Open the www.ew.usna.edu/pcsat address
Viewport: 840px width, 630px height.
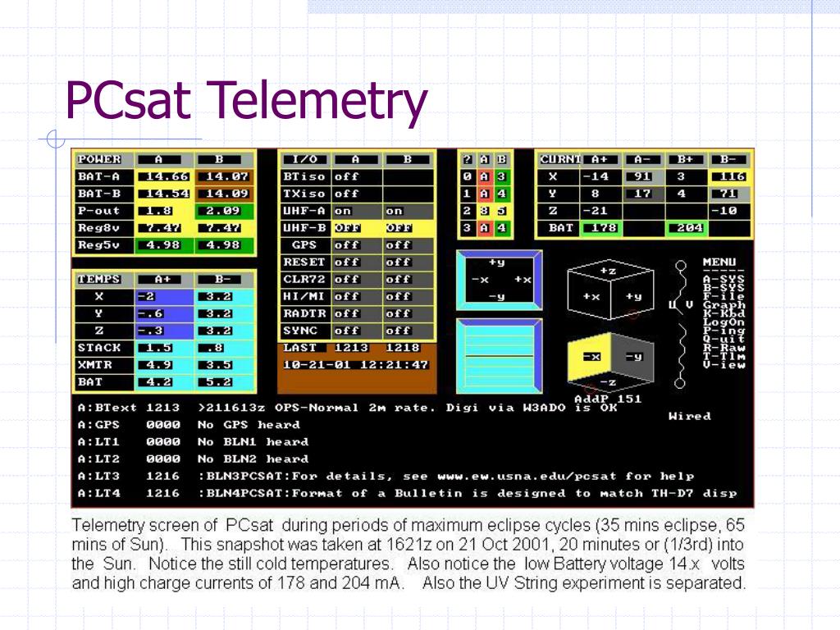527,477
